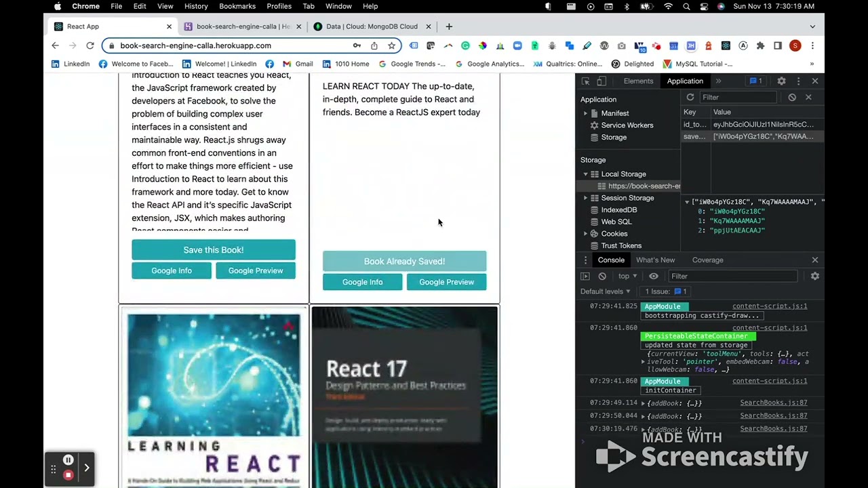Open the SearchBooks.js:87 link at 07:29:49
This screenshot has width=868, height=488.
click(x=774, y=403)
